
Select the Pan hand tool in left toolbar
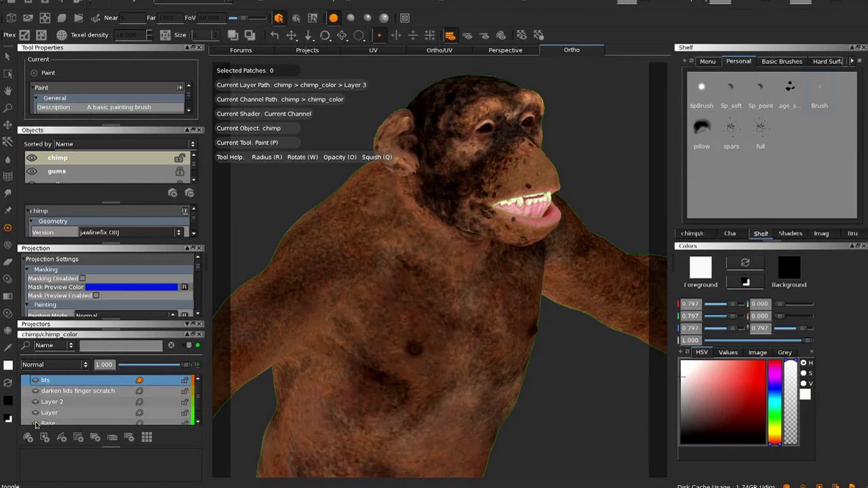click(x=8, y=90)
